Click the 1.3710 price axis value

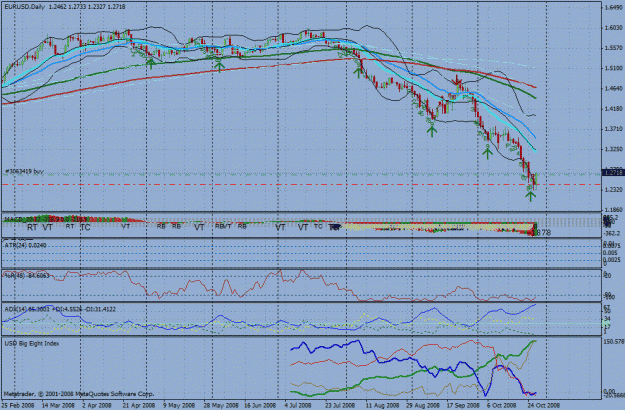[x=613, y=129]
